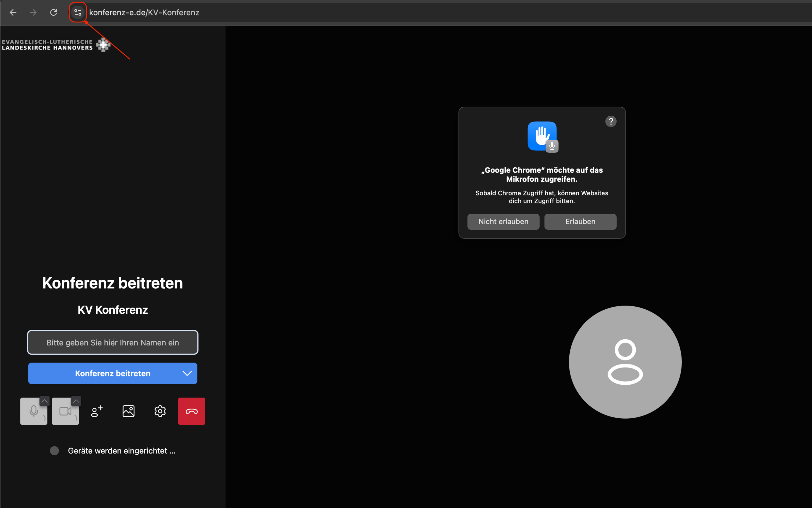Toggle the camera button
The width and height of the screenshot is (812, 508).
point(65,411)
